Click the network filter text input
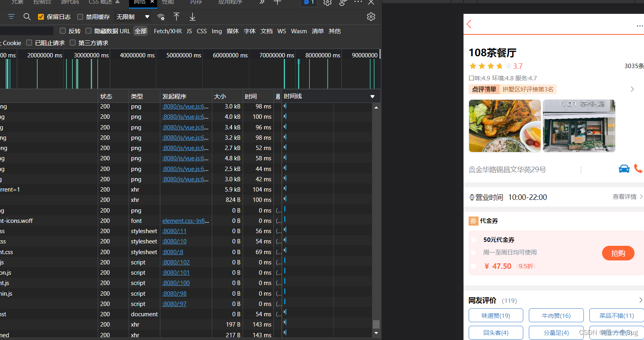 click(27, 31)
